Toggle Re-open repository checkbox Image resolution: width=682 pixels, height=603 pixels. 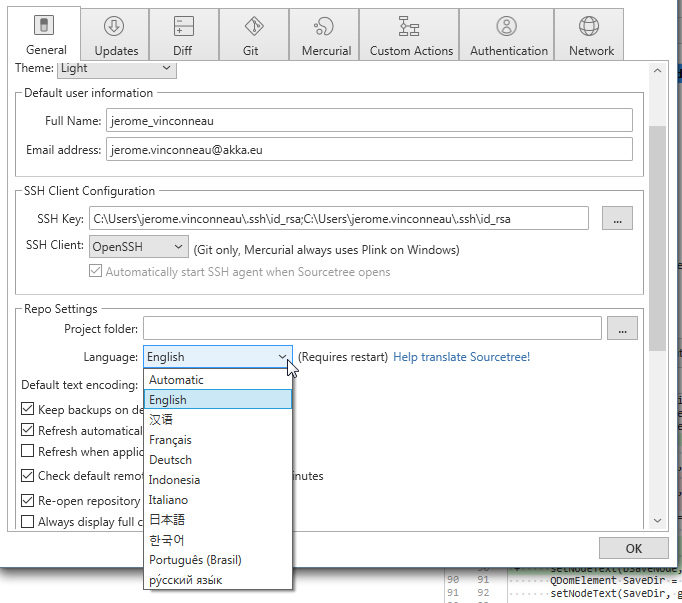(x=27, y=500)
